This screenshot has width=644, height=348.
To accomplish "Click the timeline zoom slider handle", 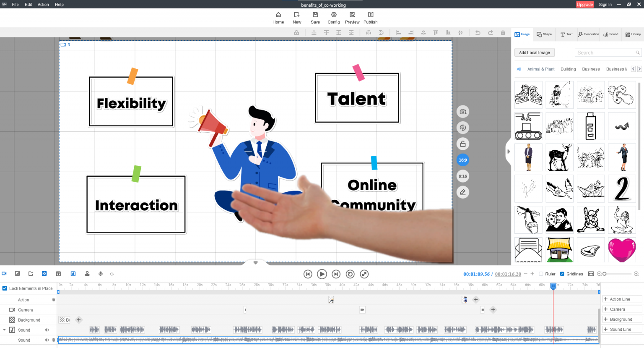I will 605,274.
